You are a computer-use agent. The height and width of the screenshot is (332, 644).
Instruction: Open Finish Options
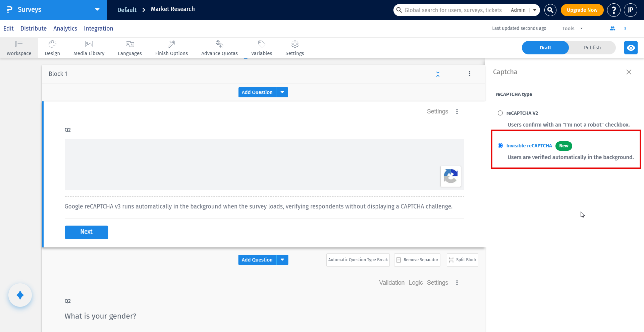pyautogui.click(x=171, y=48)
